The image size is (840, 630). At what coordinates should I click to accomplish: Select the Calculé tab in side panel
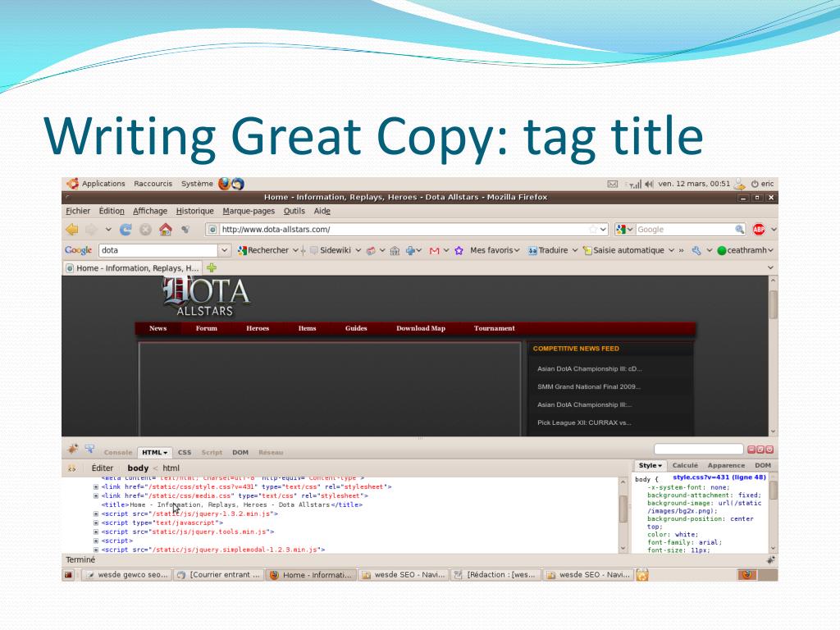(685, 466)
